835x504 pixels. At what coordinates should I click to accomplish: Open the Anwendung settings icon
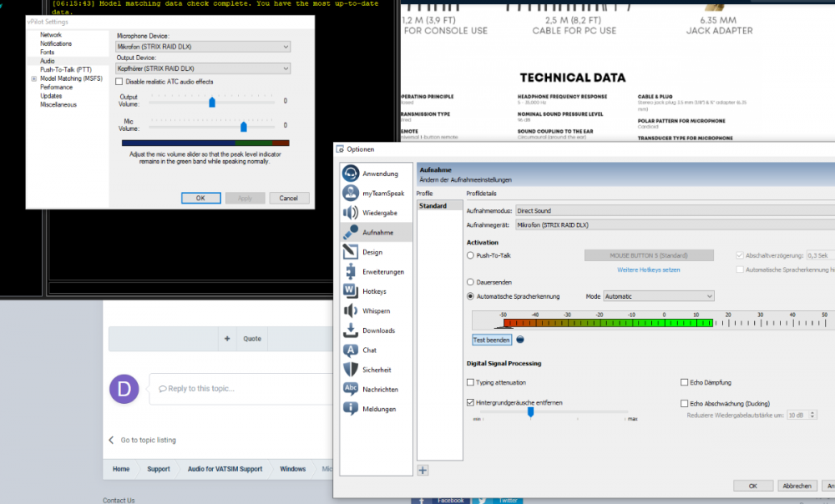click(x=351, y=174)
